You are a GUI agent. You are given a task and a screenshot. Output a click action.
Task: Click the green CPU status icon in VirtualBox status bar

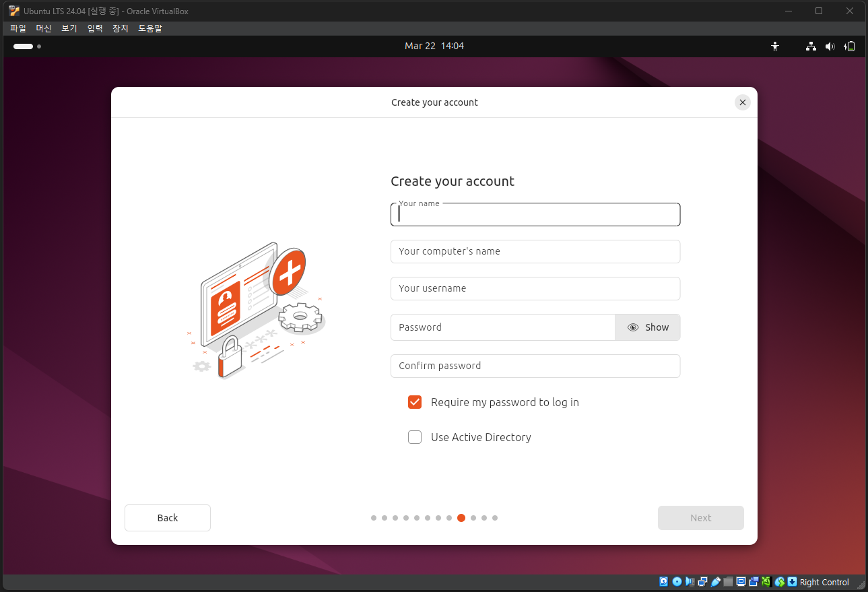pyautogui.click(x=766, y=582)
